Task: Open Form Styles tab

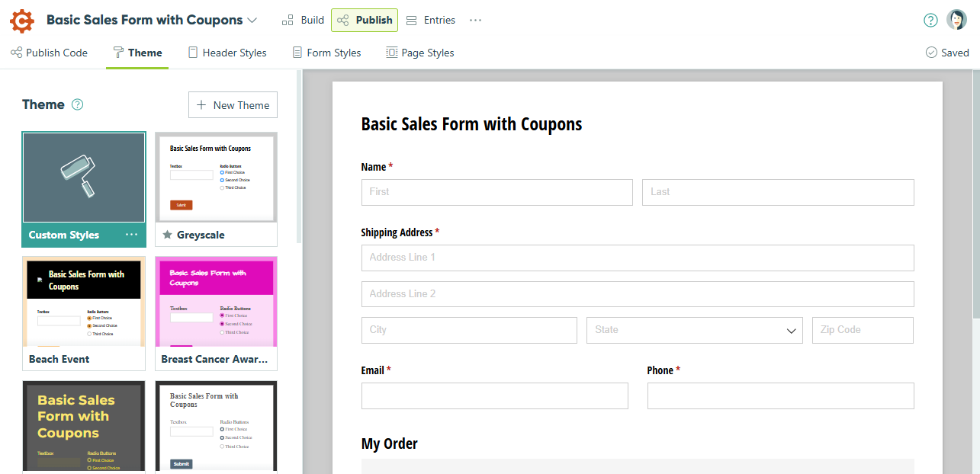Action: point(327,53)
